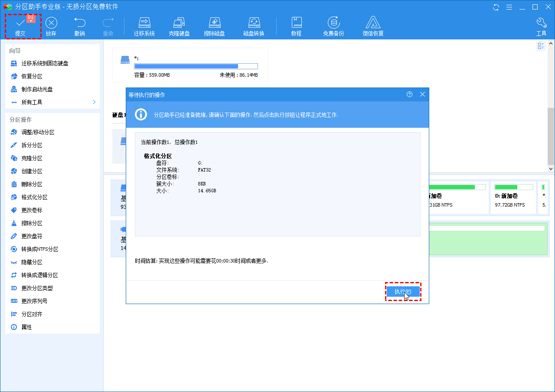The width and height of the screenshot is (555, 392).
Task: Launch 微信恢复 WeChat recovery tool
Action: pyautogui.click(x=373, y=25)
